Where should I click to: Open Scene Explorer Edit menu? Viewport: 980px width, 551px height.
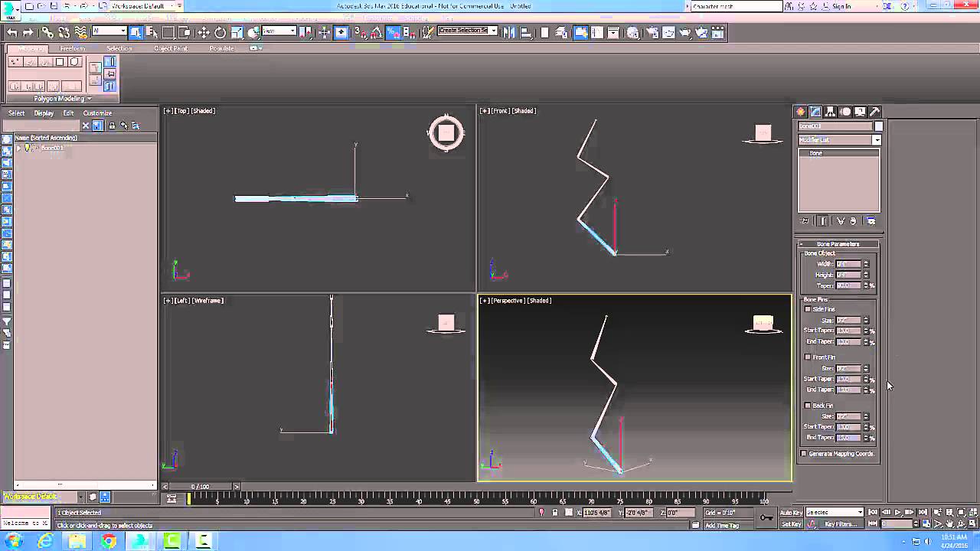click(x=68, y=113)
